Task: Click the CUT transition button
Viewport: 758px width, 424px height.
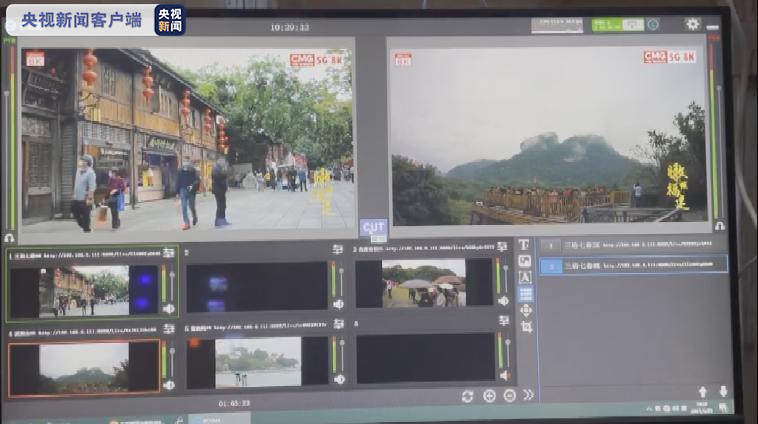Action: [x=373, y=227]
